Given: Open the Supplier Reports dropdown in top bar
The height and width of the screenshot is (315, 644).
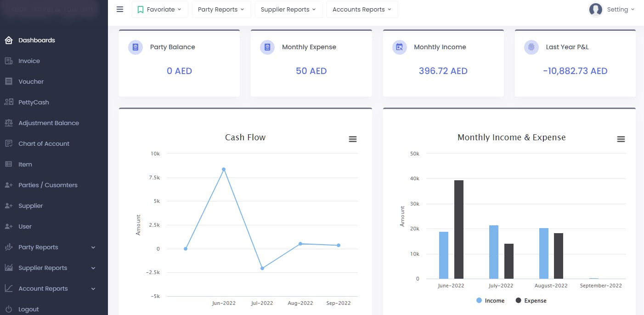Looking at the screenshot, I should point(289,9).
